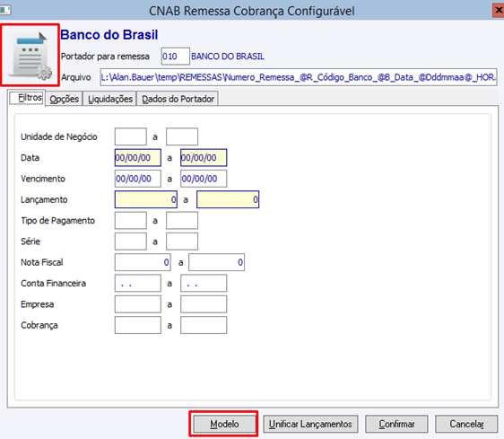The width and height of the screenshot is (504, 439).
Task: Click the window icon in title bar
Action: (4, 10)
